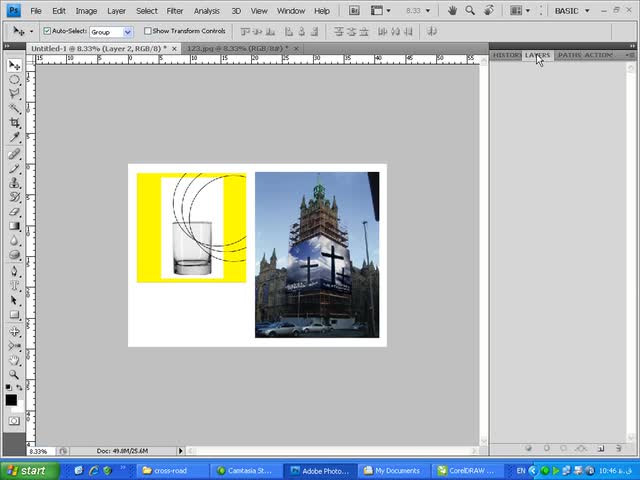Open the tool preset picker arrow
Image resolution: width=640 pixels, height=480 pixels.
[x=31, y=31]
